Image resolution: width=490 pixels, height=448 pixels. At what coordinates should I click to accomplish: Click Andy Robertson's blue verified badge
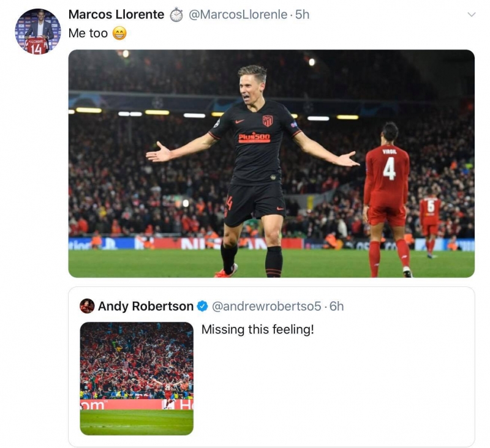click(203, 306)
